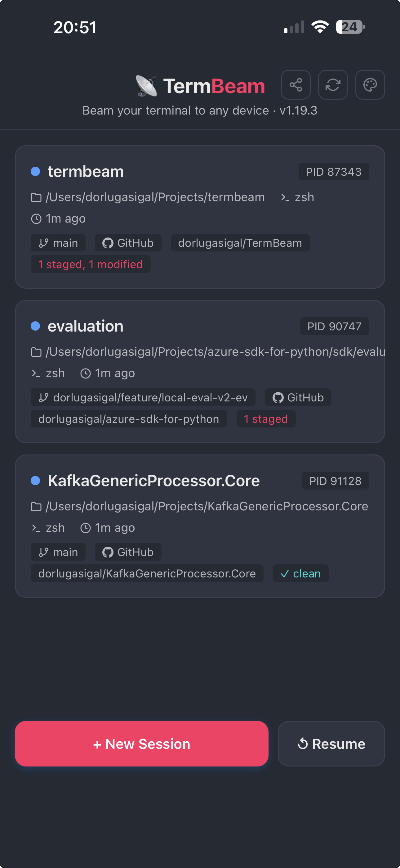
Task: Click the GitHub octocat icon on evaluation
Action: (278, 398)
